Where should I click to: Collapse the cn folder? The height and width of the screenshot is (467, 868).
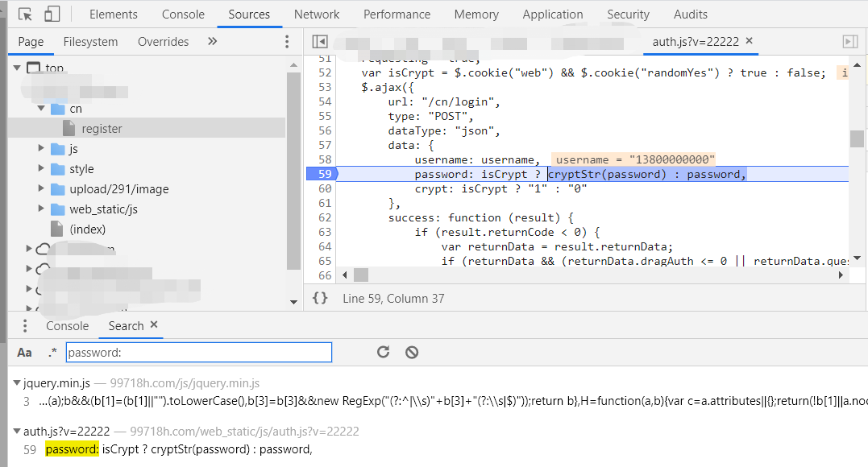coord(42,109)
